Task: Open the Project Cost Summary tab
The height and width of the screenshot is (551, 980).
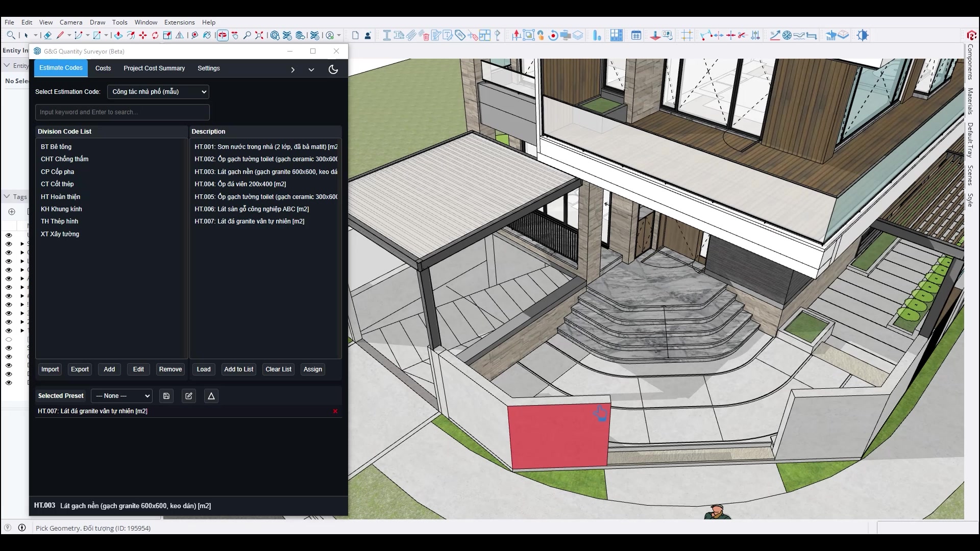Action: click(154, 68)
